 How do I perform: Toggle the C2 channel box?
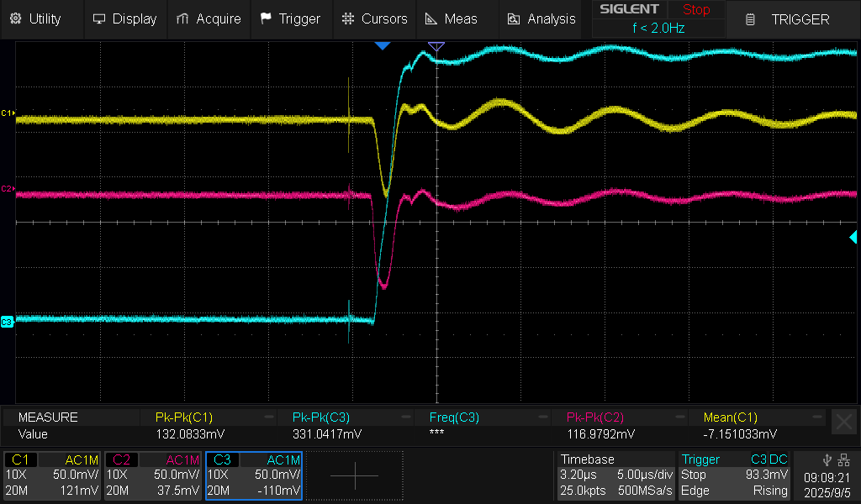pyautogui.click(x=153, y=475)
